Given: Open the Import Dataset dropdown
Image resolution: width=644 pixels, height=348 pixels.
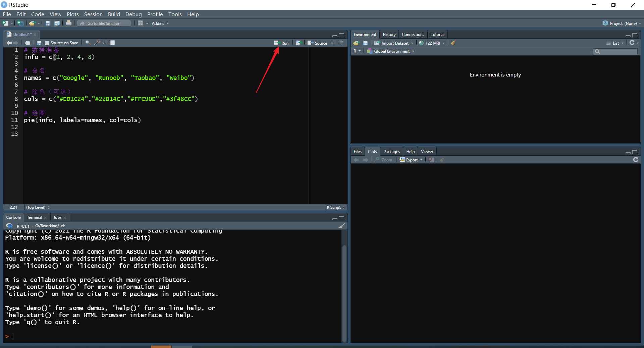Looking at the screenshot, I should tap(394, 43).
